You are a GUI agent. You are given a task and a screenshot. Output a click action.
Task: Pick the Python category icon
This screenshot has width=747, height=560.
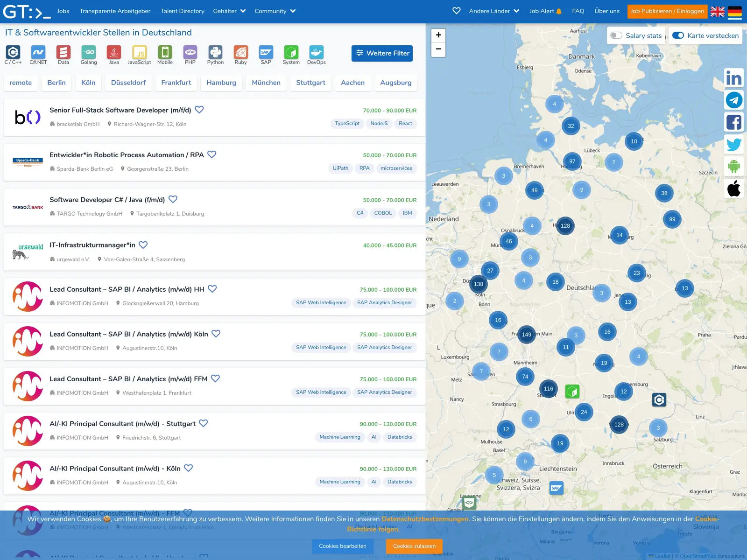215,52
